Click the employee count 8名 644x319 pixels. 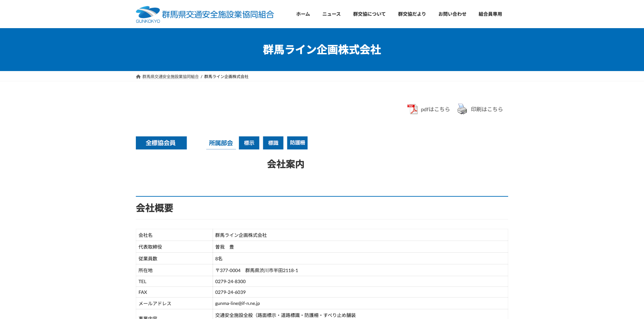tap(219, 259)
